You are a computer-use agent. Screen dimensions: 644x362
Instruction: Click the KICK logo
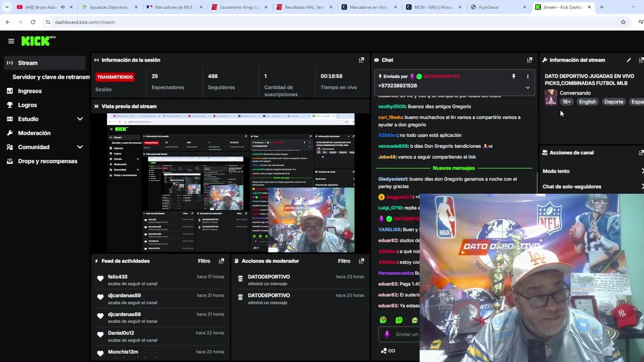tap(38, 41)
